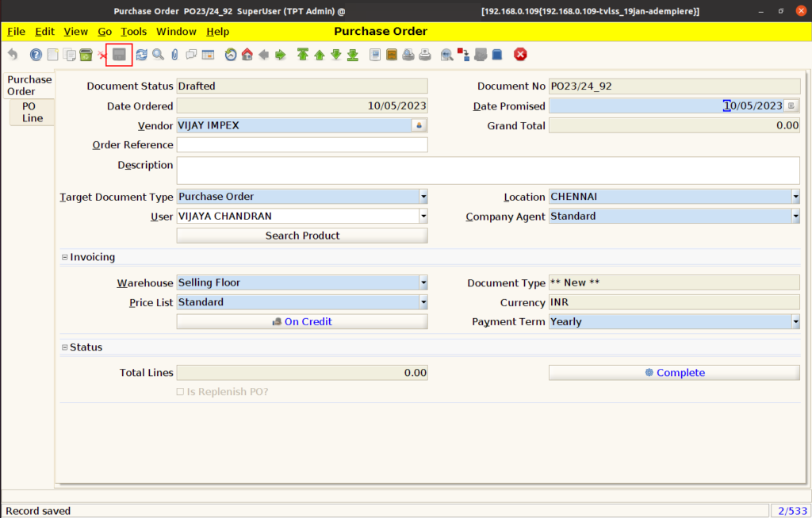Click the Search Product button
Image resolution: width=812 pixels, height=518 pixels.
[302, 236]
